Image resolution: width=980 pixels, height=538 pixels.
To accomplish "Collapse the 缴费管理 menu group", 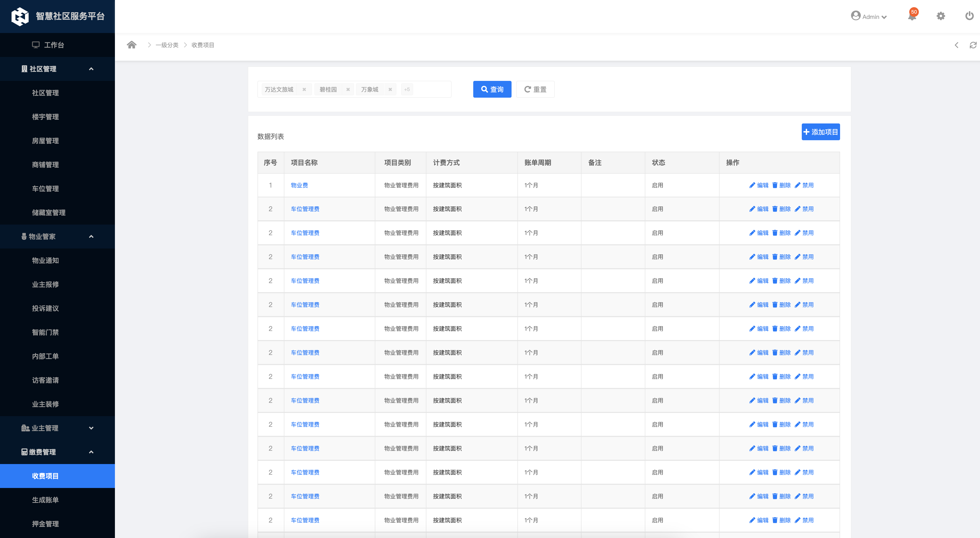I will 57,452.
